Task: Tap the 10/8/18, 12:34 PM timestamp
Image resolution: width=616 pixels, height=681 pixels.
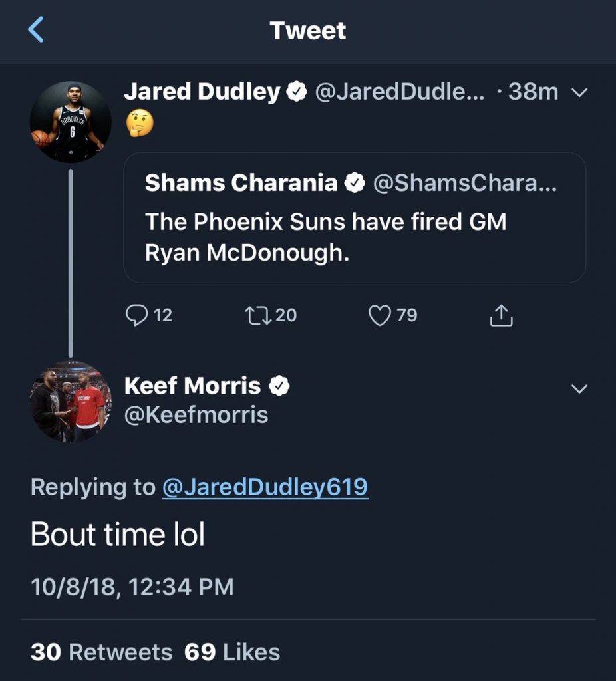Action: coord(132,587)
